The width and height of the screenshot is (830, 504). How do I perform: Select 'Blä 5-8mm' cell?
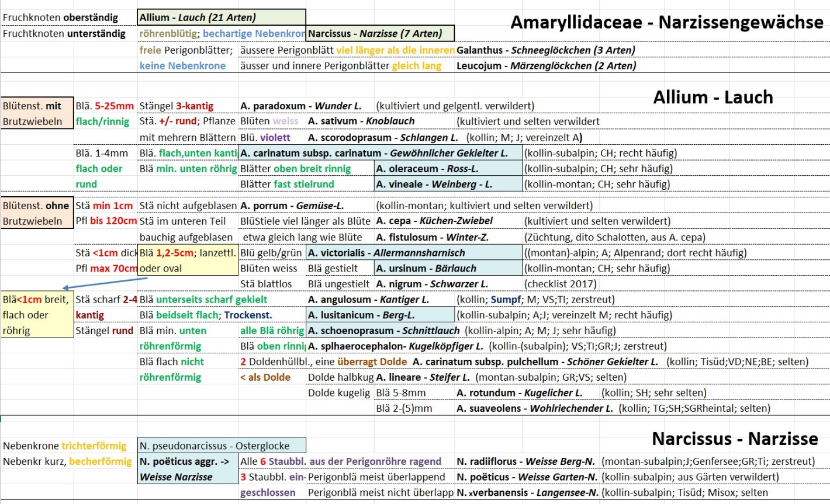tap(400, 392)
